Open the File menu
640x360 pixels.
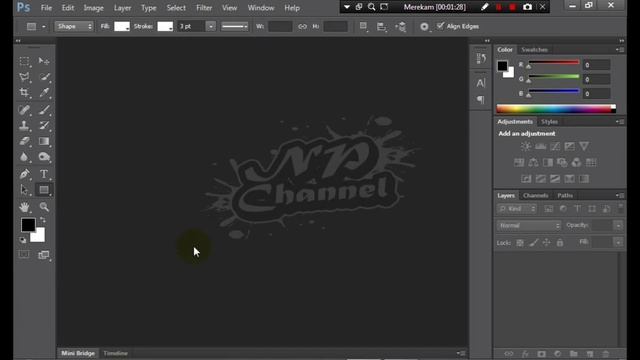pos(46,8)
